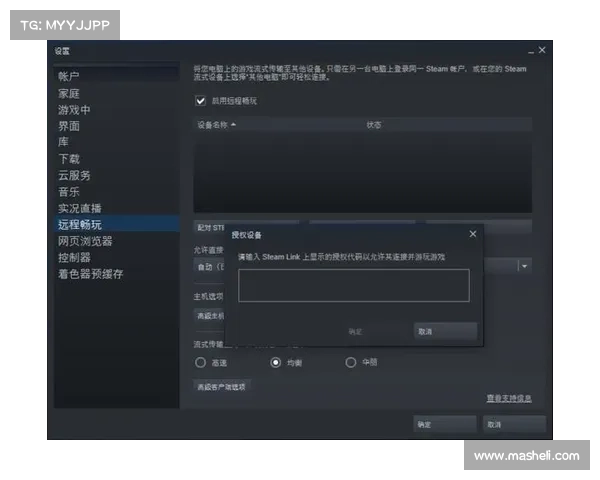Open the 下载 settings category
This screenshot has width=600, height=480.
click(x=116, y=158)
